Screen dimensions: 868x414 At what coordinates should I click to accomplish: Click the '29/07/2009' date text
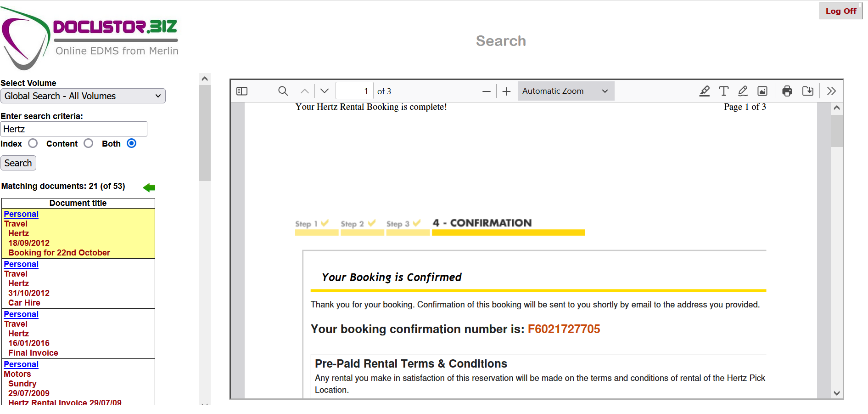[x=29, y=393]
